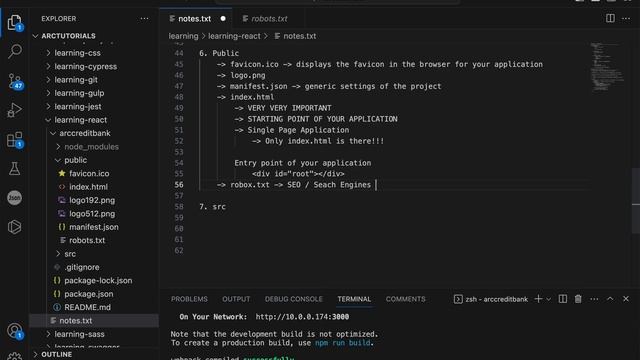Click "npm run build" in the terminal
Screen dimensions: 640x360
click(x=342, y=343)
